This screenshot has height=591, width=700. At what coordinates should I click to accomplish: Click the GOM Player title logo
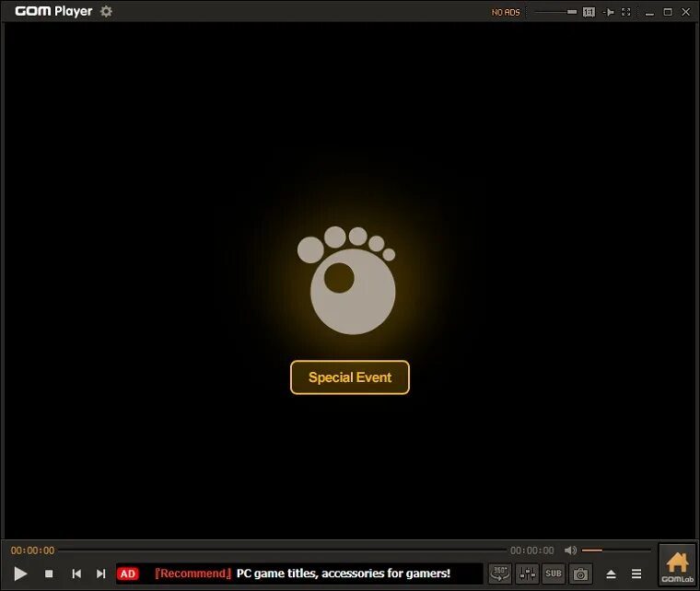point(53,11)
